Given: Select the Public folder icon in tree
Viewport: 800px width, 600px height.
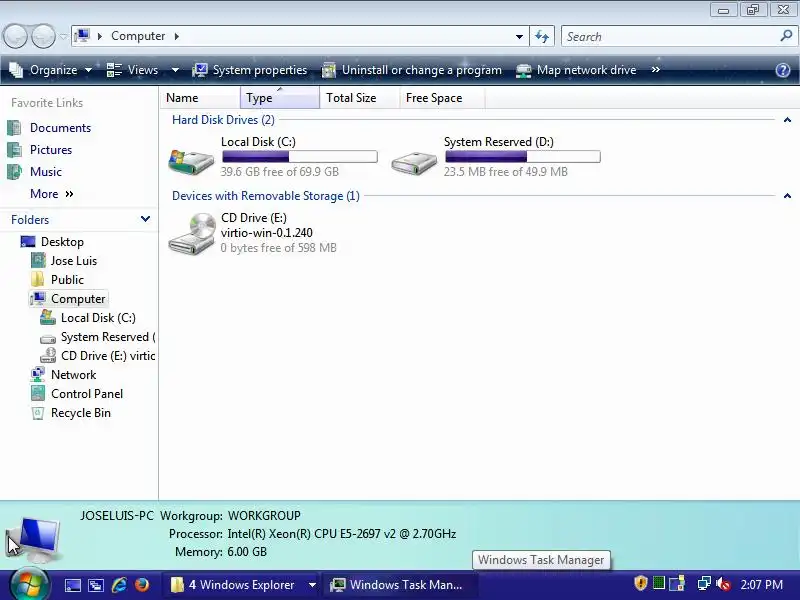Looking at the screenshot, I should pos(38,279).
